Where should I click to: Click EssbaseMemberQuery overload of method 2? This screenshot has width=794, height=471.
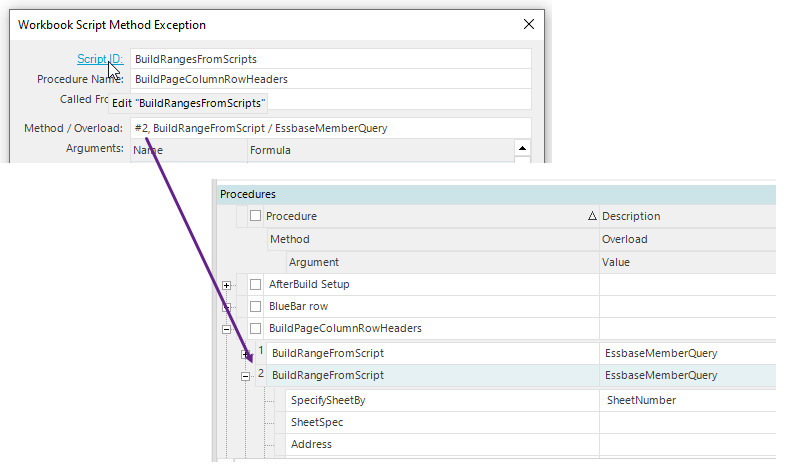pos(687,375)
